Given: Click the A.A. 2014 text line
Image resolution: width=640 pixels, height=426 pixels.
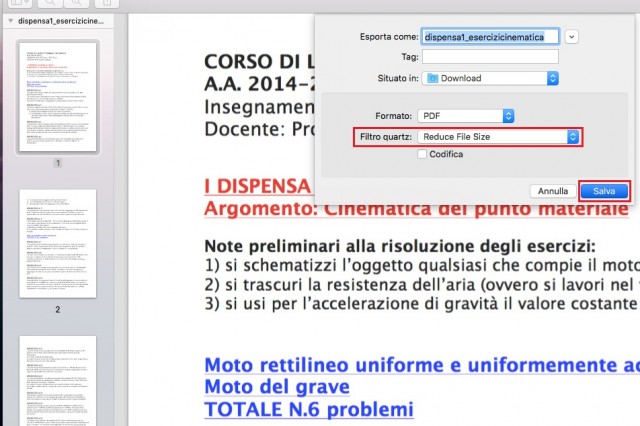Looking at the screenshot, I should pos(260,84).
